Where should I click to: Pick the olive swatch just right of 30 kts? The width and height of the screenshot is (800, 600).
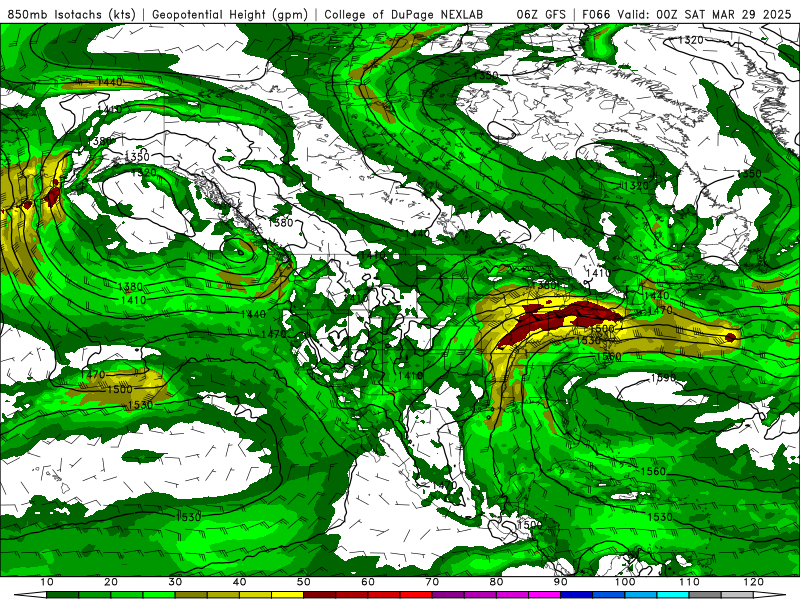coord(191,595)
